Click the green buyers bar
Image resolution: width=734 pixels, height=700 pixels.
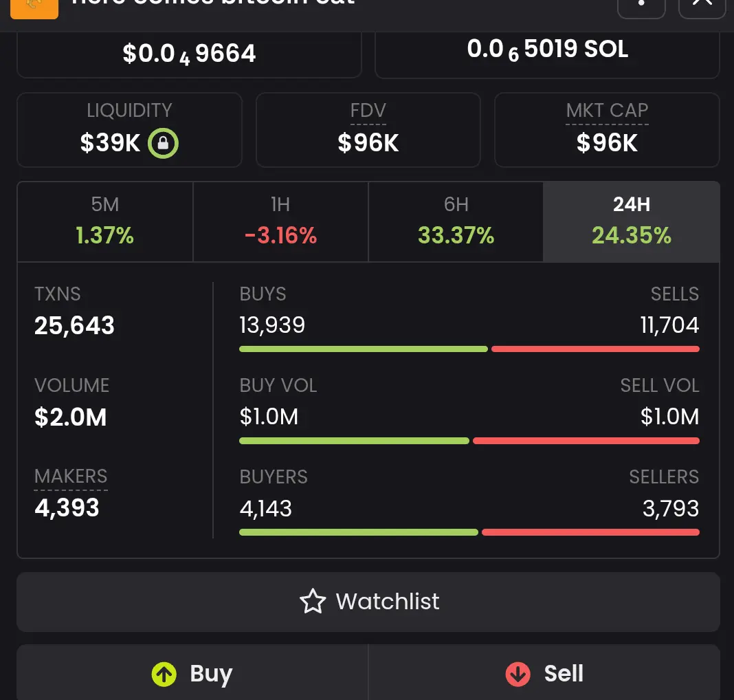coord(359,532)
